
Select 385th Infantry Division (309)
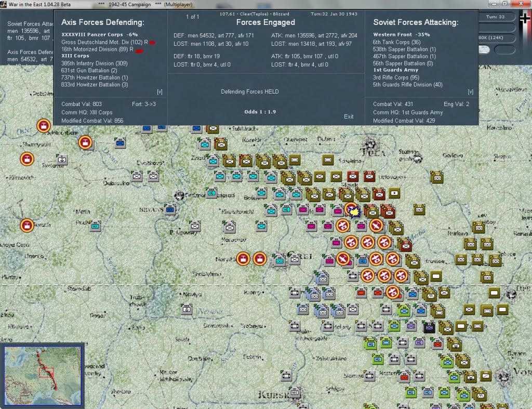95,63
